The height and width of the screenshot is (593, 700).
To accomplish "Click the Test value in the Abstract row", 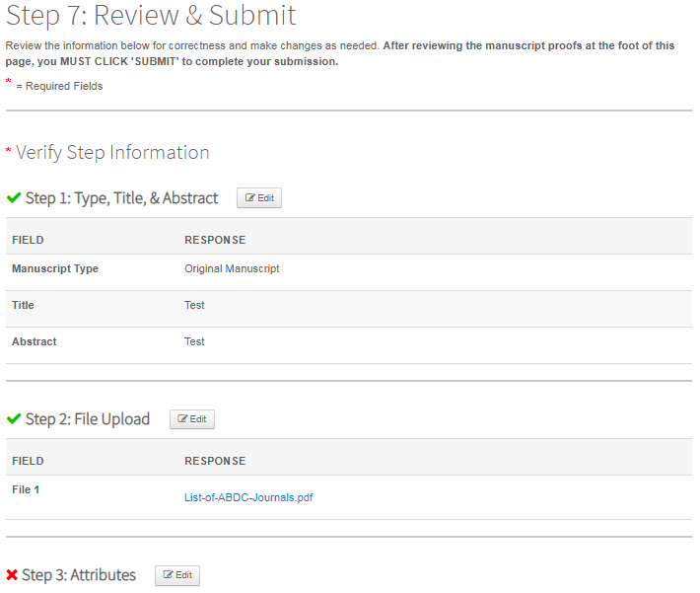I will click(194, 341).
